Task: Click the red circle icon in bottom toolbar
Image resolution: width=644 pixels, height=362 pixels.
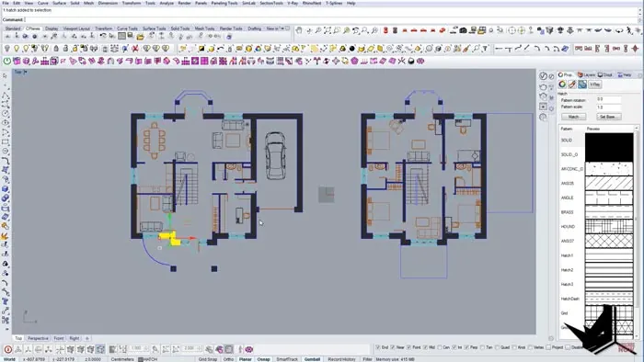Action: pyautogui.click(x=7, y=349)
